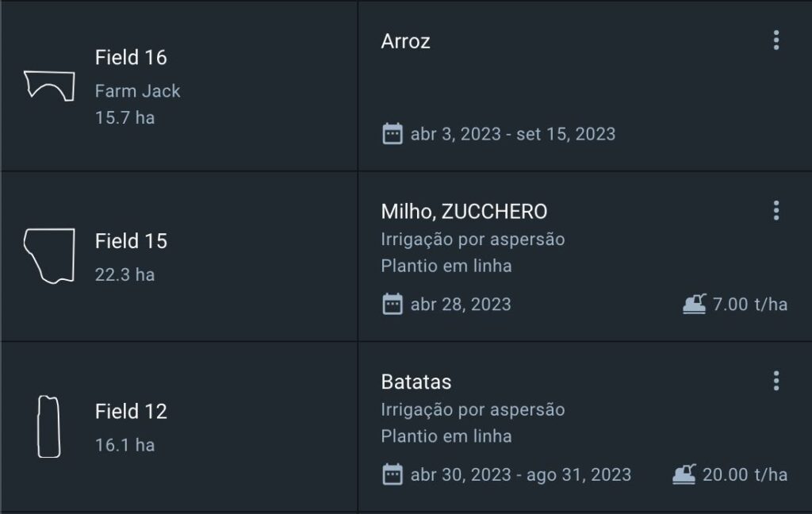Click the harvester icon next to 20.00 t/ha
The height and width of the screenshot is (514, 812).
[684, 474]
